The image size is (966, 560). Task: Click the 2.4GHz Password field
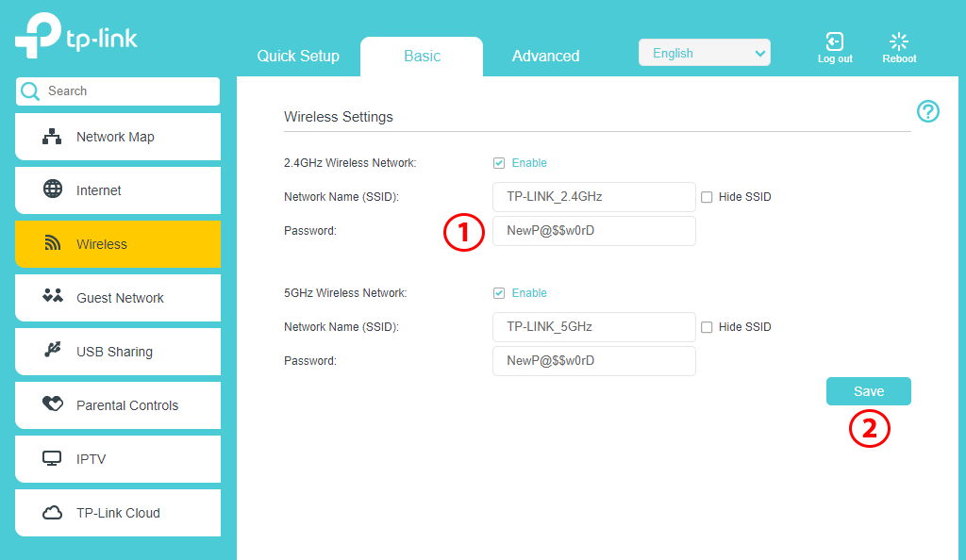[594, 231]
